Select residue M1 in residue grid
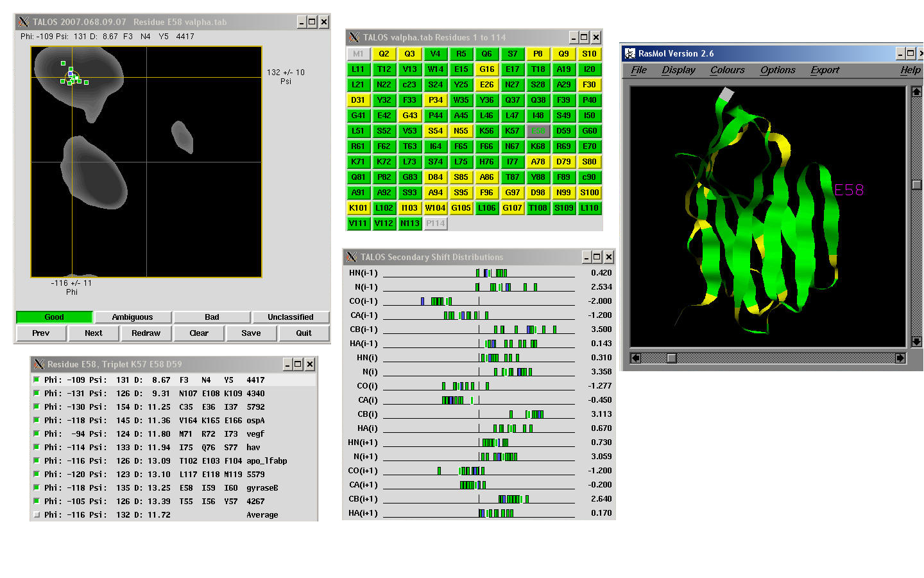 (x=358, y=54)
